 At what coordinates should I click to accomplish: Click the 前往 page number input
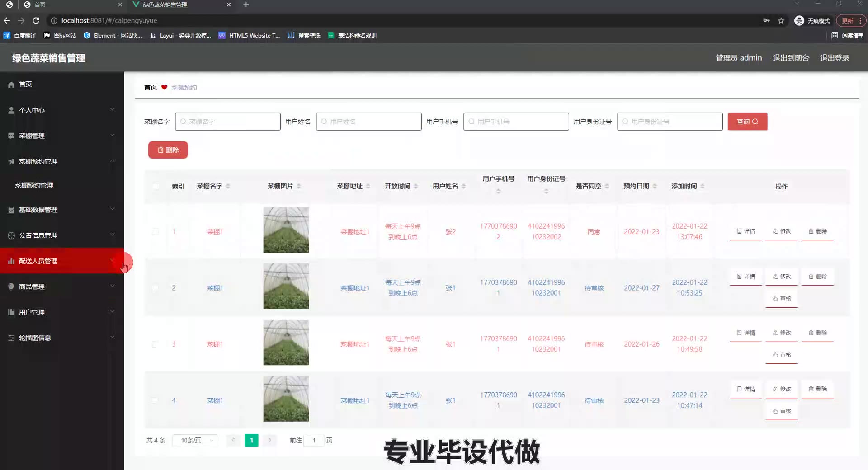click(314, 440)
